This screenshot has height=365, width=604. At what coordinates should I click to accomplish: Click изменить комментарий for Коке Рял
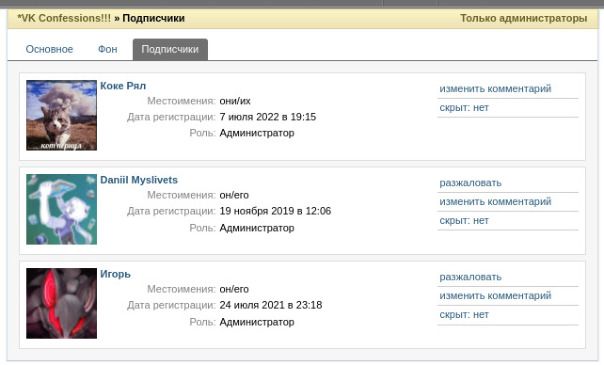(x=495, y=89)
